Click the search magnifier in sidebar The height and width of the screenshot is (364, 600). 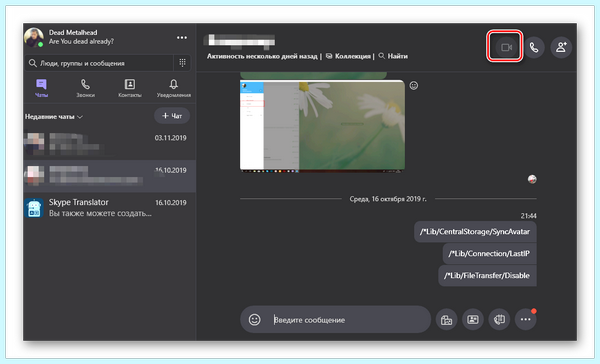(33, 63)
